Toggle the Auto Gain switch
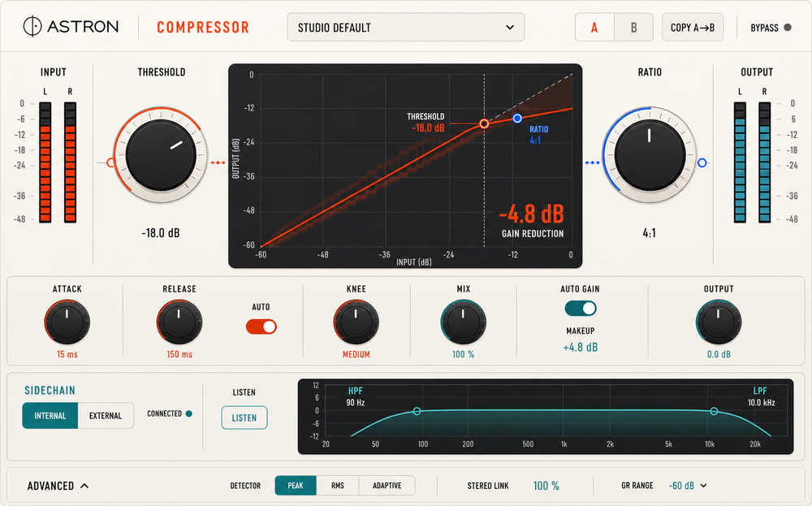 [x=580, y=308]
